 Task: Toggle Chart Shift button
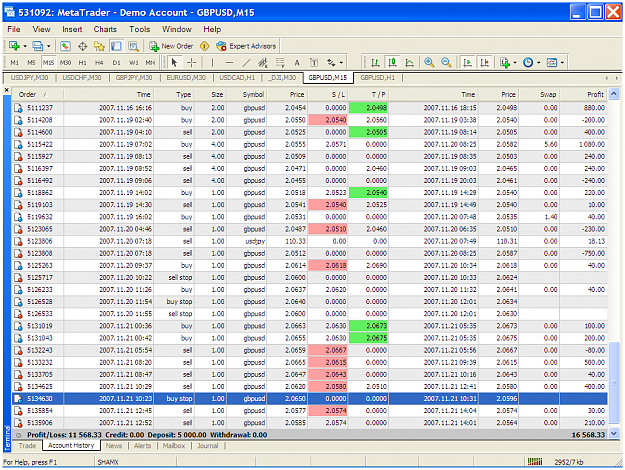(x=484, y=63)
